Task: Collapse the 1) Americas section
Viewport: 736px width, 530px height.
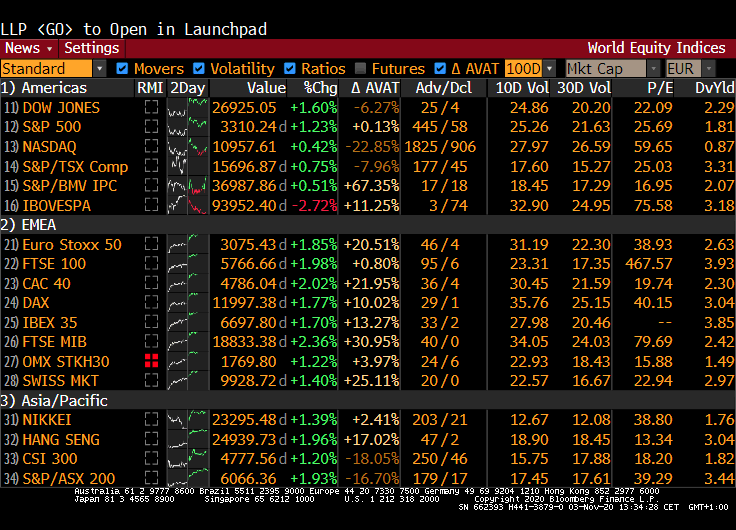Action: tap(44, 88)
